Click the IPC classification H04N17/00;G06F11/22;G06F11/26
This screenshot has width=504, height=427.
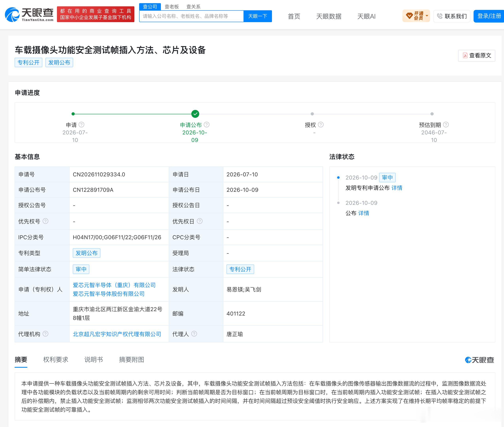click(117, 237)
